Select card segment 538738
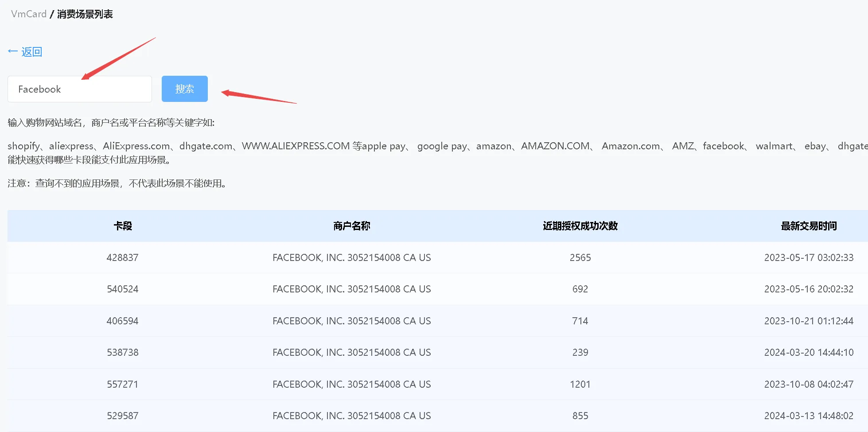 pos(123,353)
